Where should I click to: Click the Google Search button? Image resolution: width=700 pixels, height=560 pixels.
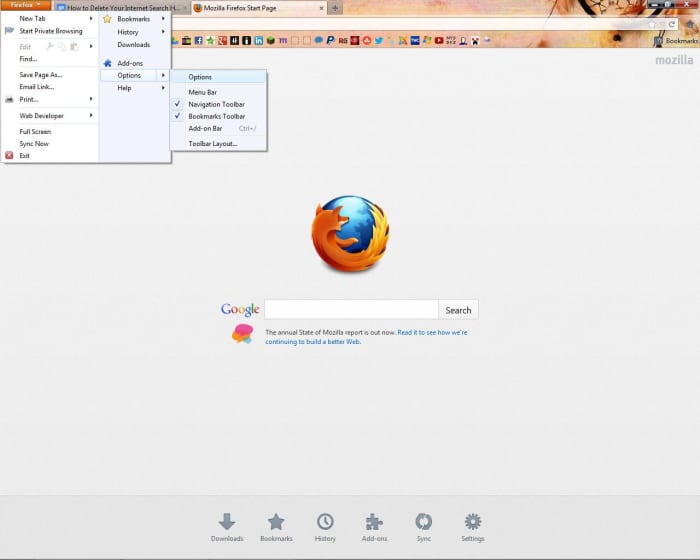[x=458, y=310]
